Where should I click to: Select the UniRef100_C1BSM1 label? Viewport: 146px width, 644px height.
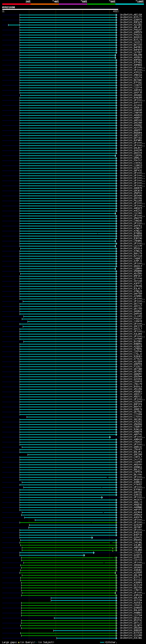(131, 156)
